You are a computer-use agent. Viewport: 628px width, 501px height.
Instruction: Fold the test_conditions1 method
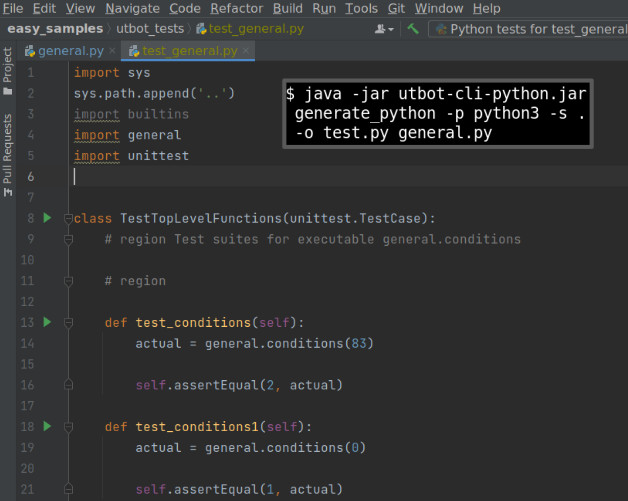pos(68,427)
